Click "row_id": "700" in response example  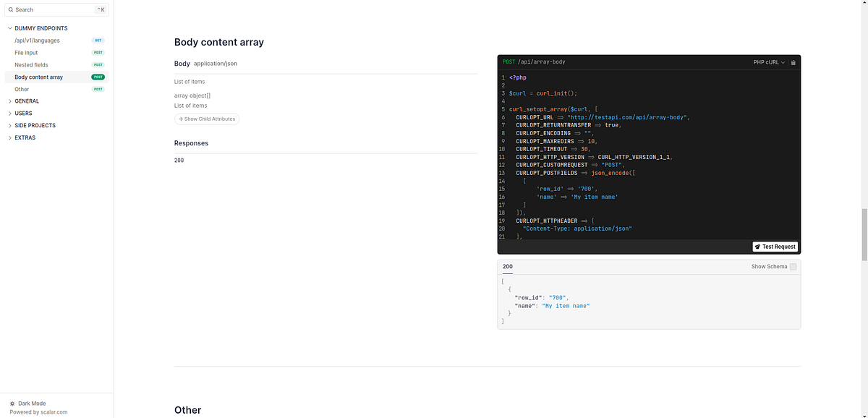click(542, 297)
